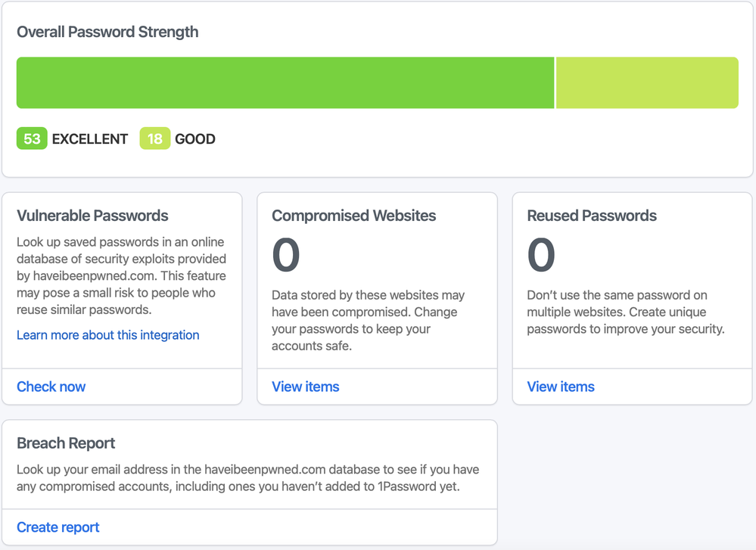Click the Breach Report card title

pos(66,443)
